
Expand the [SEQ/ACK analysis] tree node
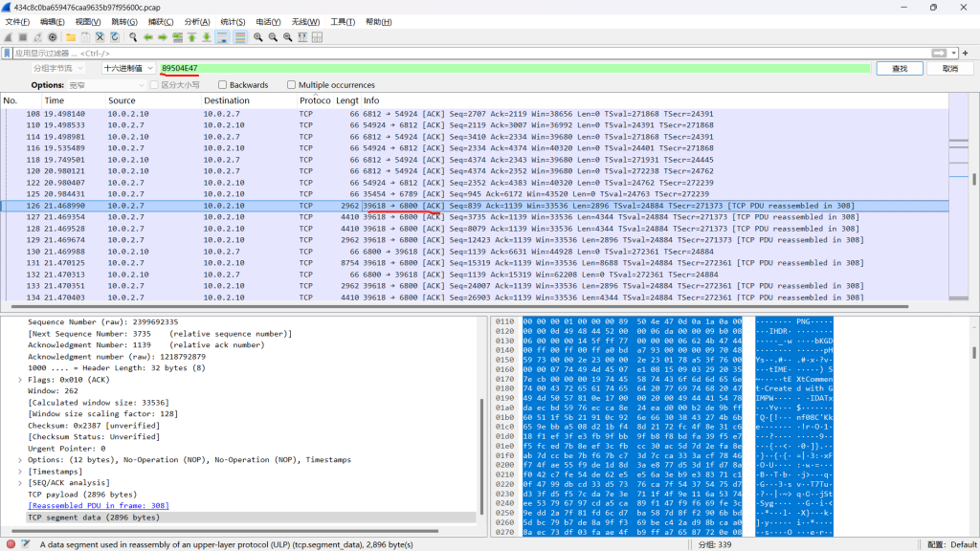(20, 483)
